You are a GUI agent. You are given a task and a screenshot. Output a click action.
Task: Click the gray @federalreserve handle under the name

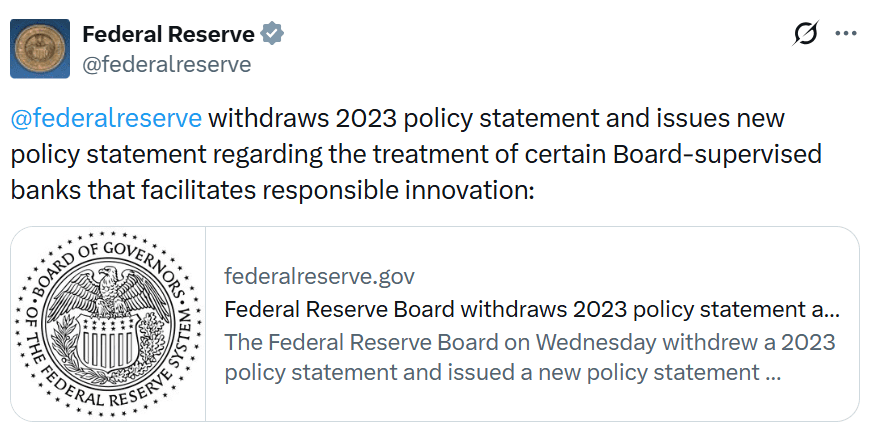(x=166, y=65)
